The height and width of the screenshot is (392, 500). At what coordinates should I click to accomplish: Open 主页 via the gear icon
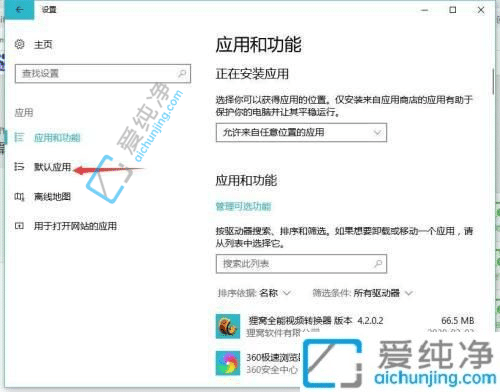pos(20,44)
